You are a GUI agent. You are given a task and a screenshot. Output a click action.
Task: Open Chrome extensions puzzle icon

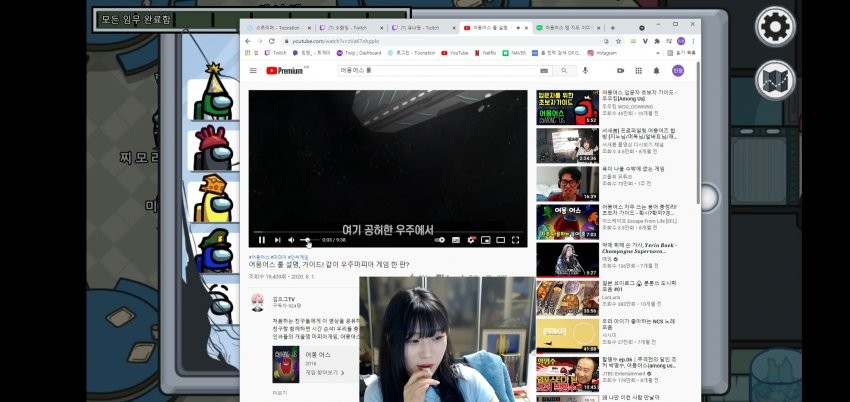tap(657, 41)
